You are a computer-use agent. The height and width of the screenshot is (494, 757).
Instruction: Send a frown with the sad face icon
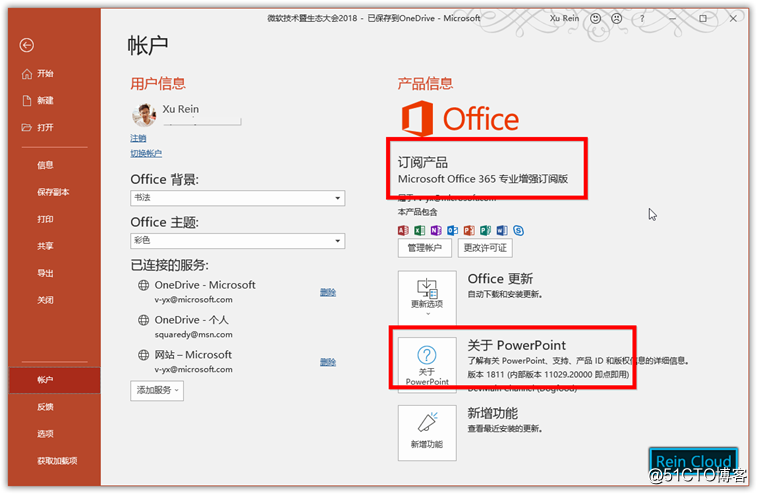coord(617,18)
